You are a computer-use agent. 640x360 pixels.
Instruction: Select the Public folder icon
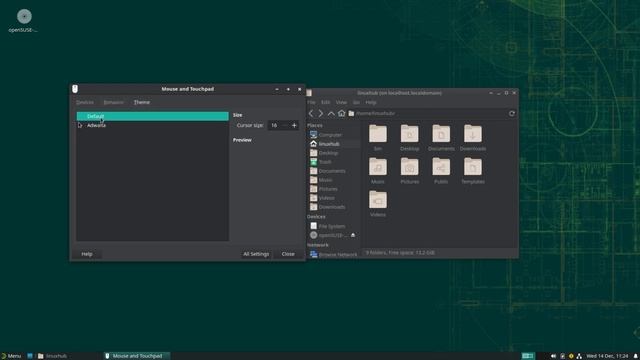pyautogui.click(x=441, y=167)
